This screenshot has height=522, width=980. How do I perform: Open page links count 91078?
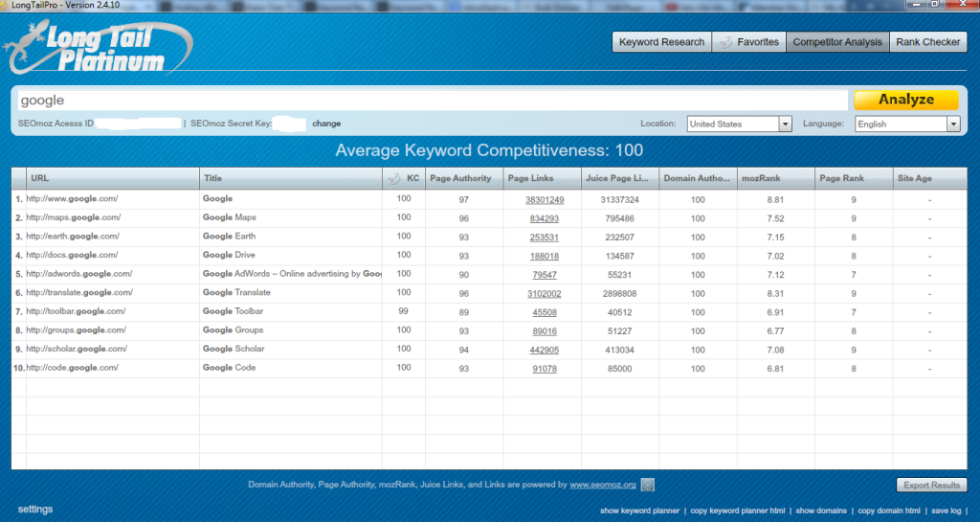(x=545, y=369)
